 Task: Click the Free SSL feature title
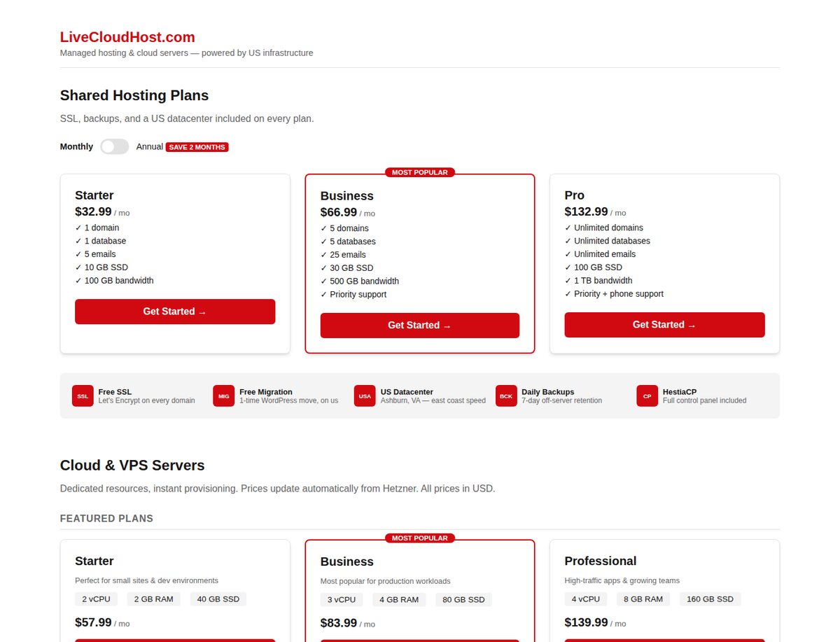click(x=115, y=392)
